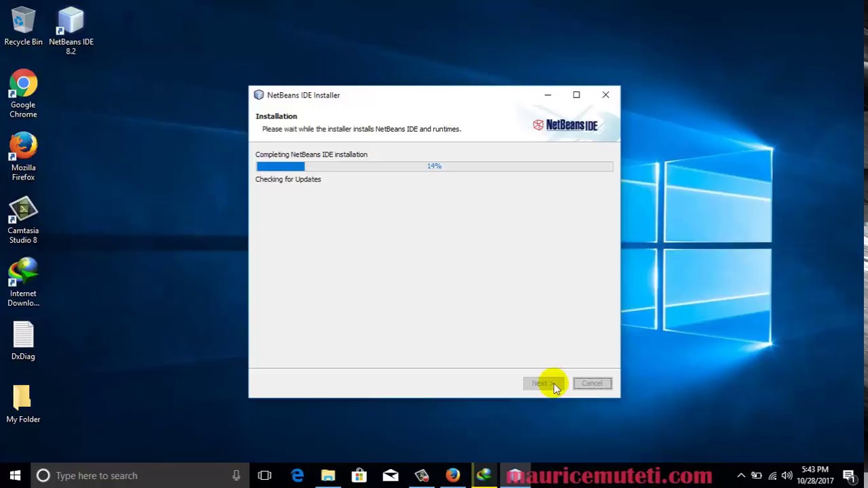The width and height of the screenshot is (868, 488).
Task: Maximize the NetBeans IDE Installer window
Action: [576, 95]
